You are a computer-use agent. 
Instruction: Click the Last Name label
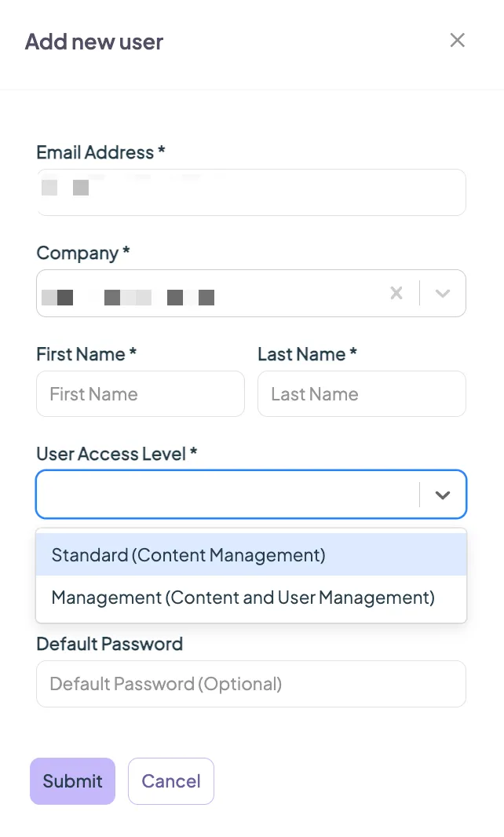pyautogui.click(x=307, y=354)
